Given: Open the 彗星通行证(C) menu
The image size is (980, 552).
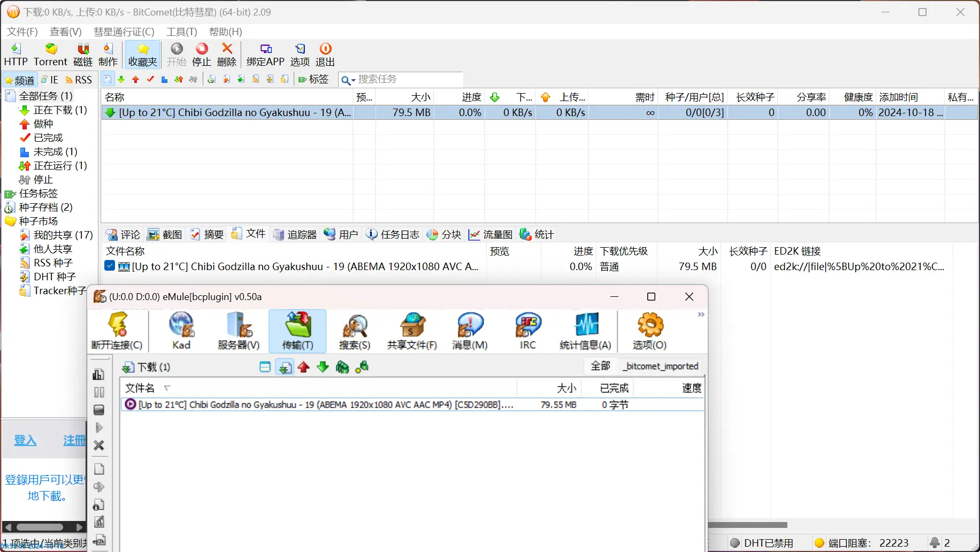Looking at the screenshot, I should click(124, 32).
